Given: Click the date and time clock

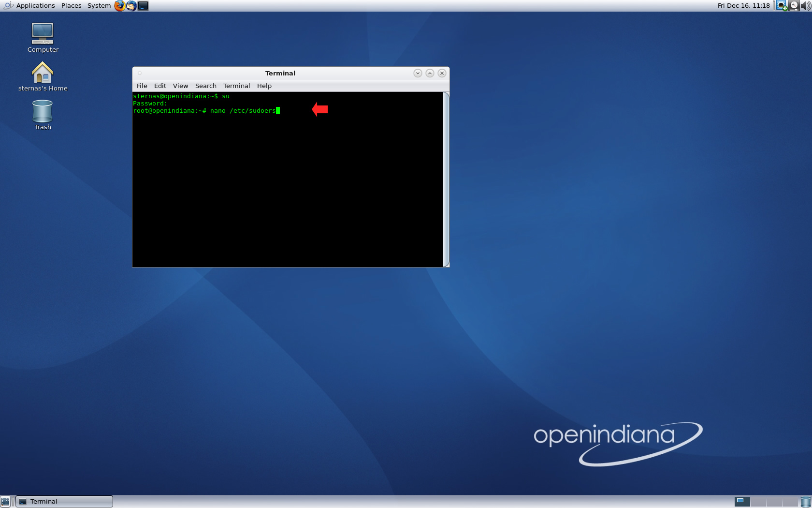Looking at the screenshot, I should (x=743, y=6).
